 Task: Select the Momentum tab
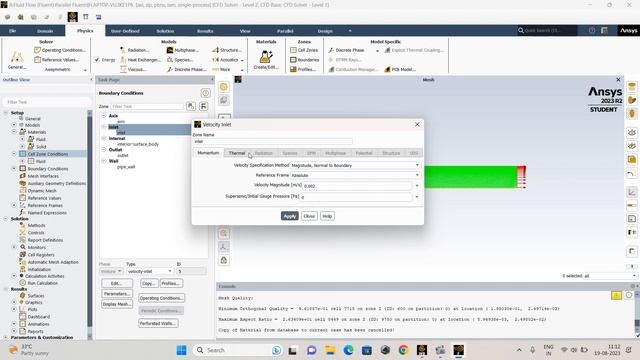pyautogui.click(x=208, y=153)
